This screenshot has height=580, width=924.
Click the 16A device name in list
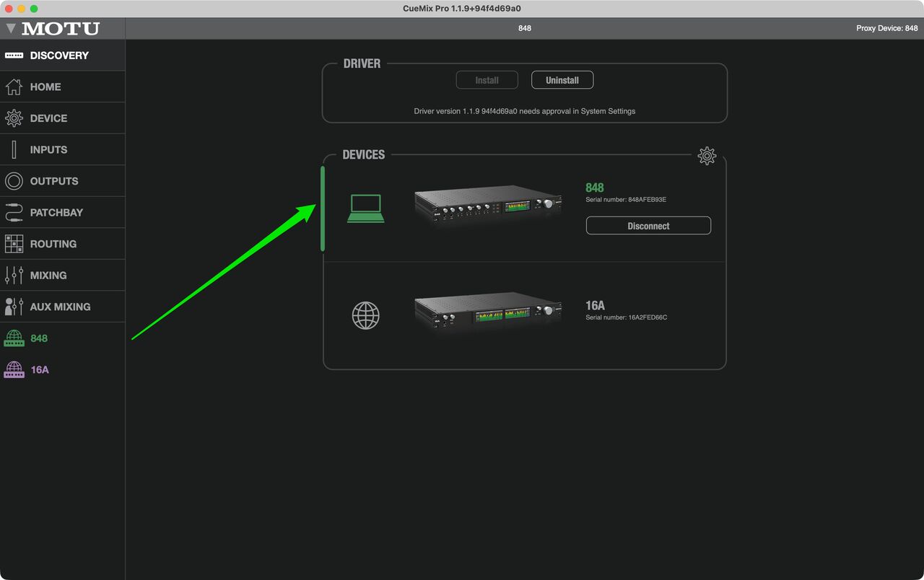tap(595, 306)
